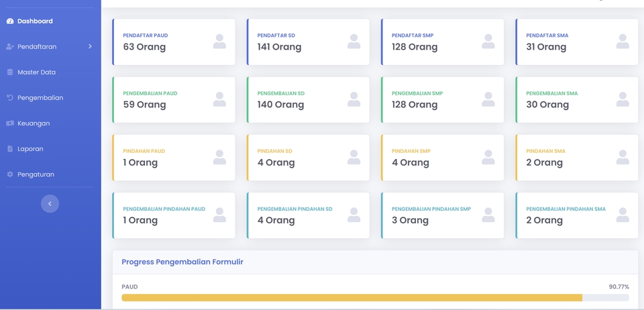Click the 140 Orang value
The width and height of the screenshot is (644, 310).
(280, 105)
